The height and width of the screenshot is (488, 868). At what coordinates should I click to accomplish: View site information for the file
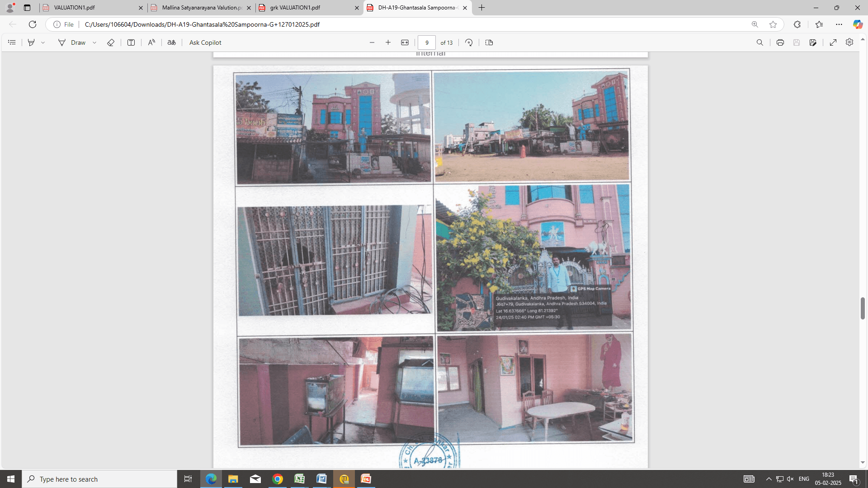click(x=63, y=24)
